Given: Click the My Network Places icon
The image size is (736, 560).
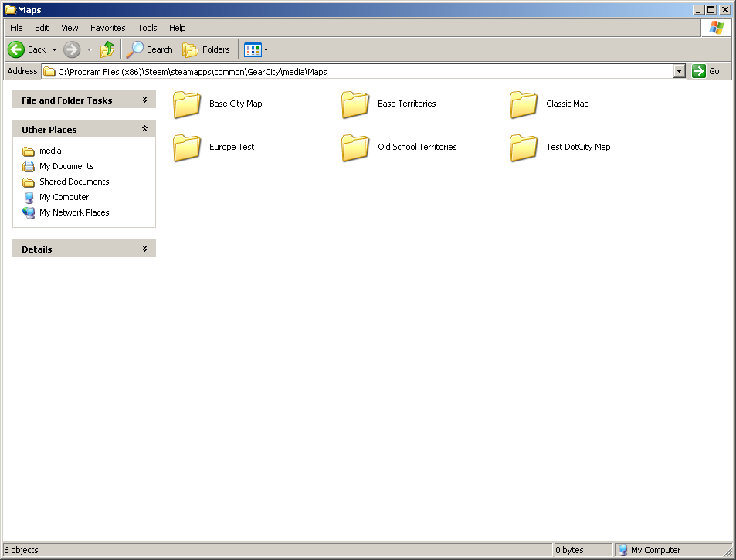Looking at the screenshot, I should [29, 212].
